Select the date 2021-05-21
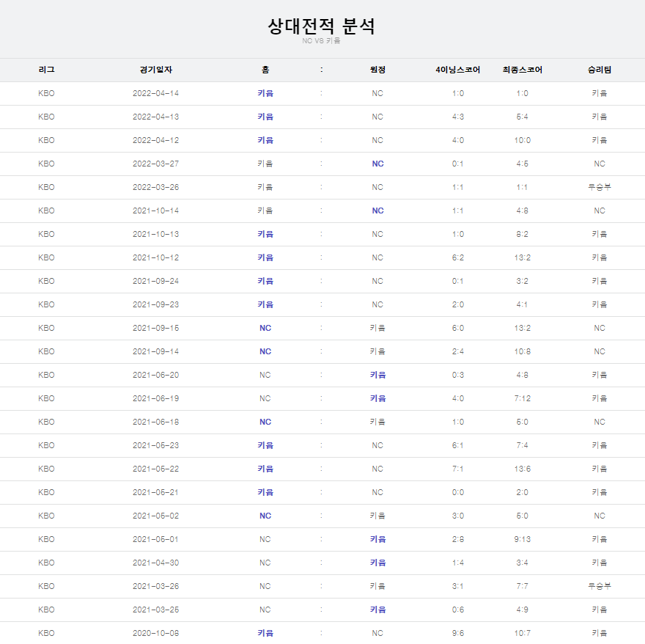 pos(156,492)
